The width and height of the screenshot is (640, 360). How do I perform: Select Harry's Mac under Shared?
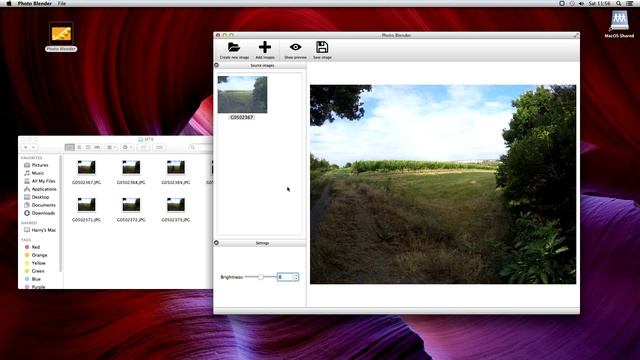44,230
